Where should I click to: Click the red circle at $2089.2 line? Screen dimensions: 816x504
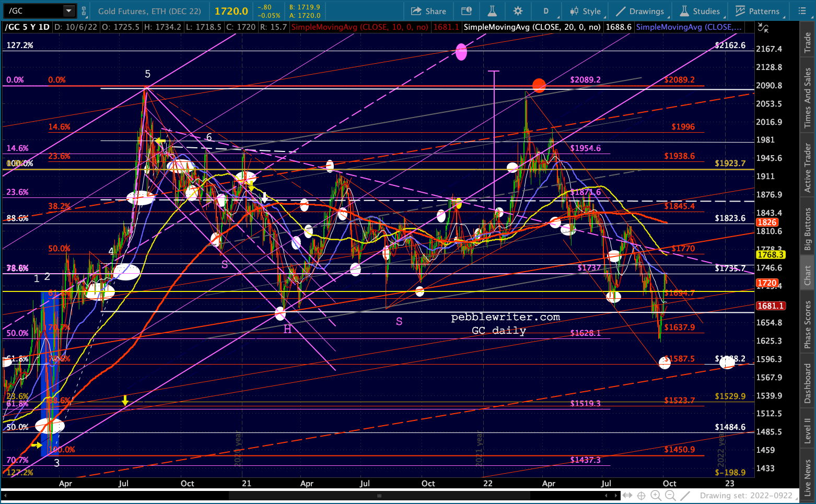pos(539,85)
